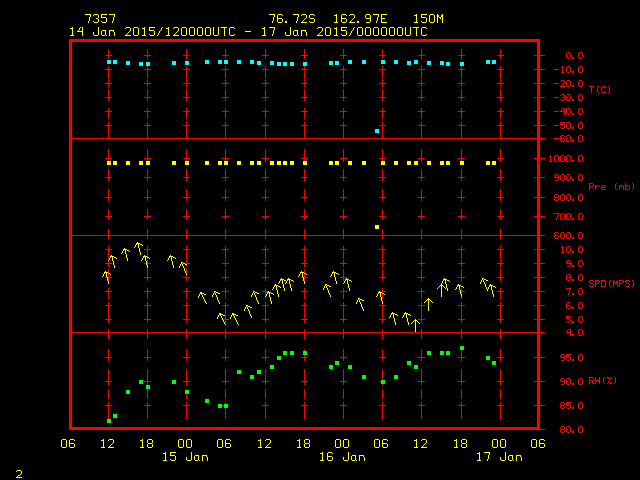Select the T(C) temperature axis label

click(599, 90)
